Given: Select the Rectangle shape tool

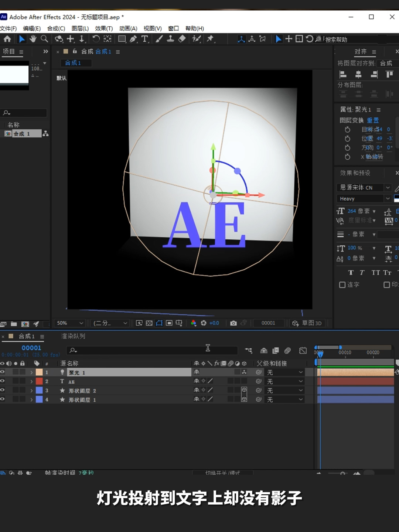Looking at the screenshot, I should (122, 39).
